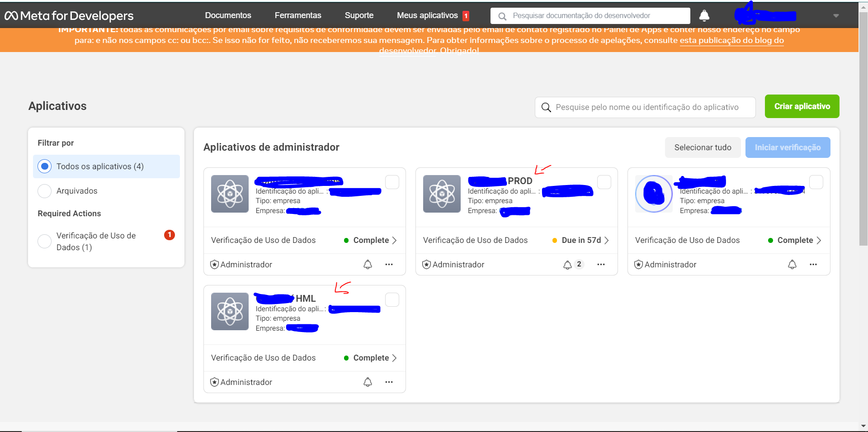Open the esta publicação do blog link

[x=731, y=40]
